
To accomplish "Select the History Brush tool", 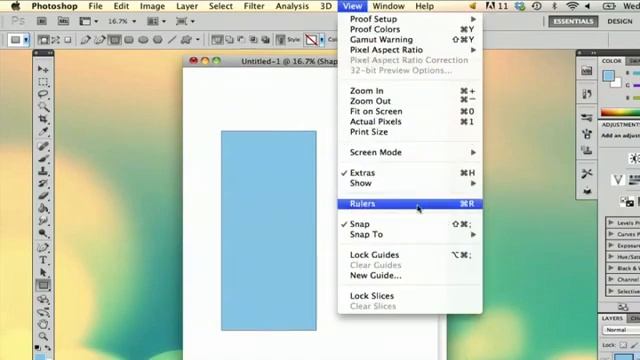I will 43,183.
